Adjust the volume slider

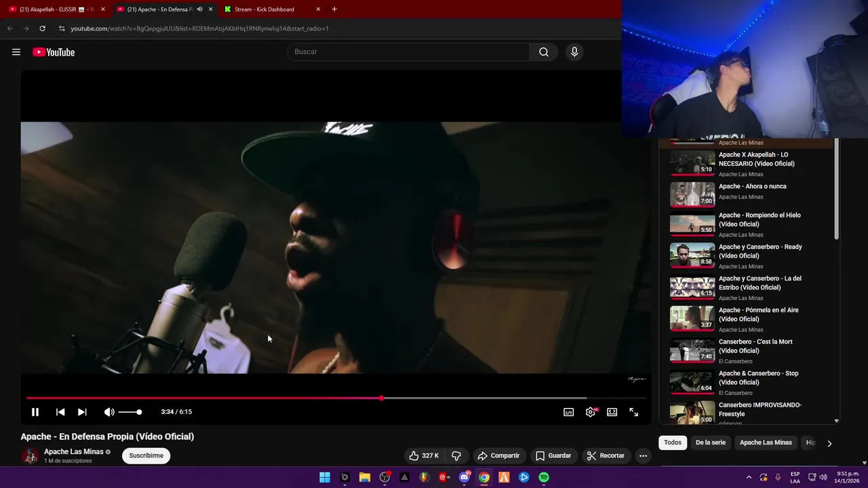130,412
